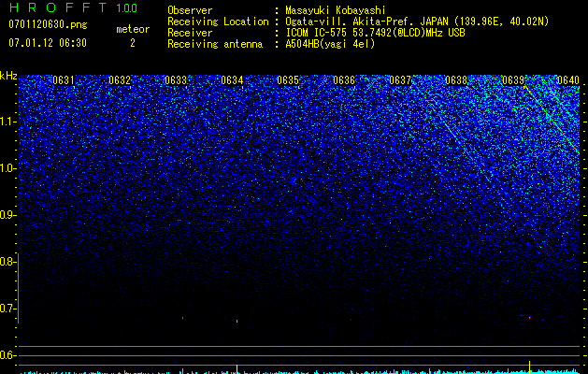Click the 1.0 frequency axis label
588x374 pixels.
coord(8,168)
